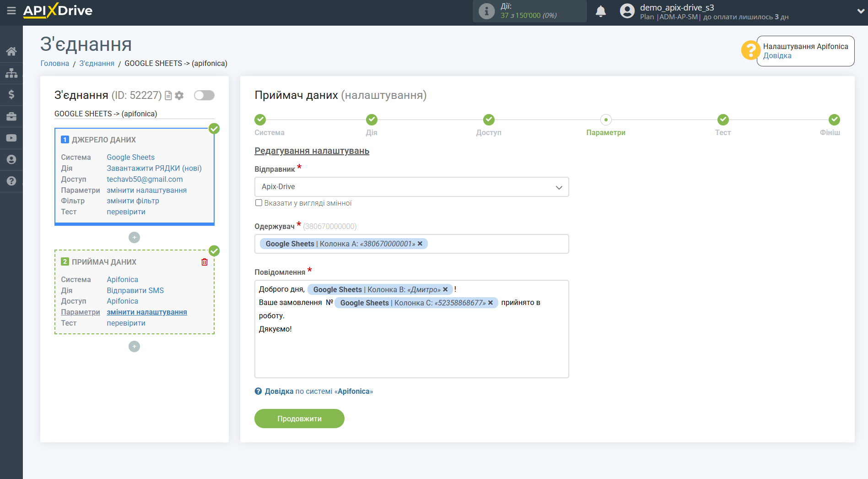Click inside the Повідомлення message field
This screenshot has height=479, width=868.
(411, 353)
